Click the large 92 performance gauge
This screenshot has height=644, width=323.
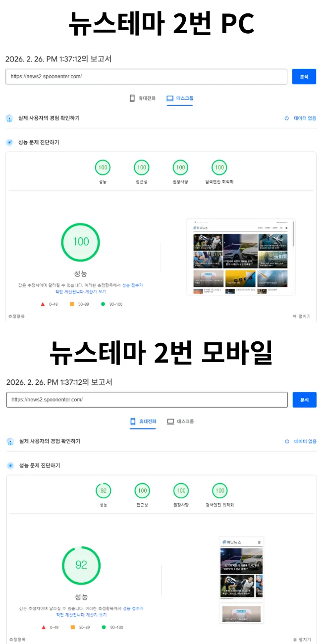[81, 565]
